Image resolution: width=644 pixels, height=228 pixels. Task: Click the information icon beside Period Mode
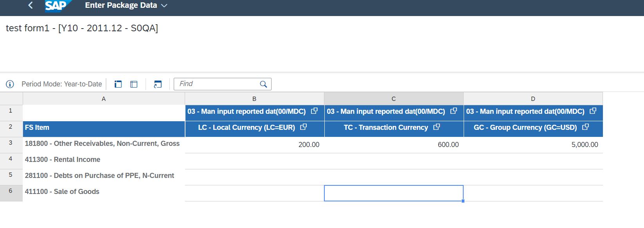10,84
